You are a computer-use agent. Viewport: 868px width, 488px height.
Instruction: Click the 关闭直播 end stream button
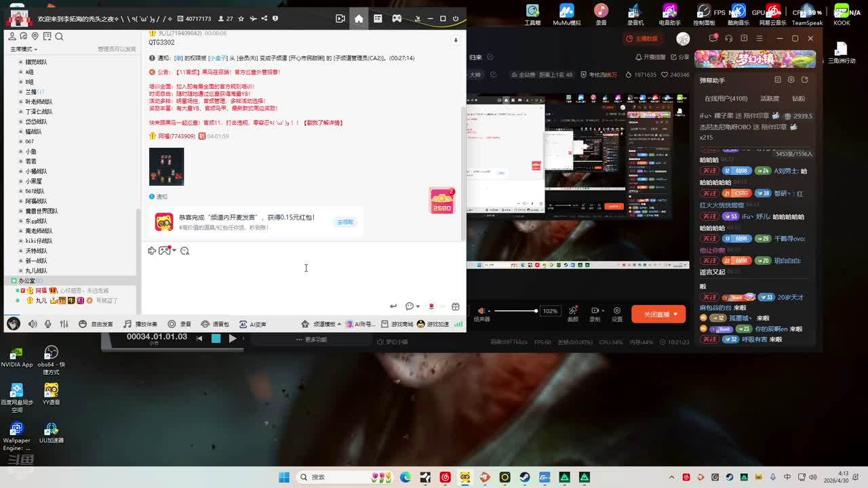658,314
